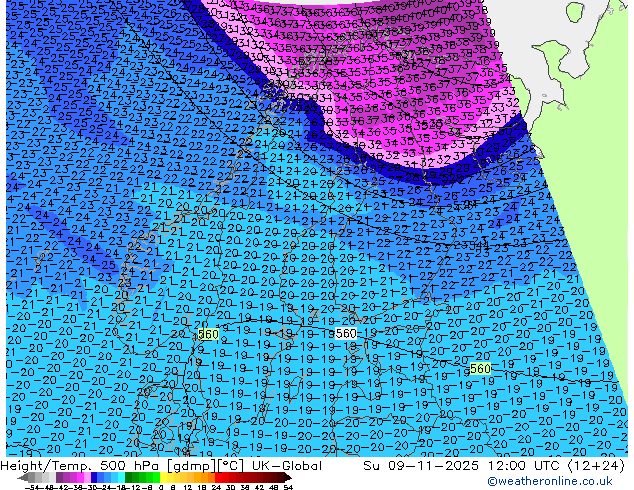634x490 pixels.
Task: Click the '[°C]' unit label
Action: [232, 466]
